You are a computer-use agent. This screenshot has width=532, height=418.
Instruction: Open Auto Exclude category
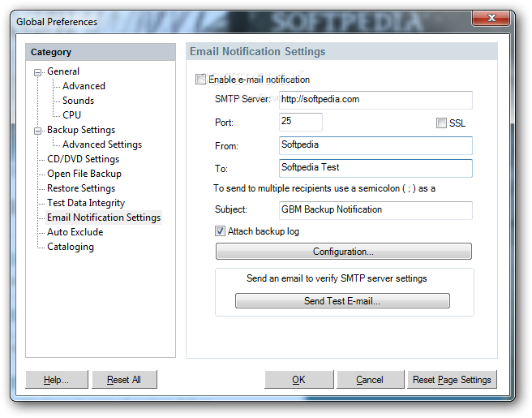pos(75,232)
